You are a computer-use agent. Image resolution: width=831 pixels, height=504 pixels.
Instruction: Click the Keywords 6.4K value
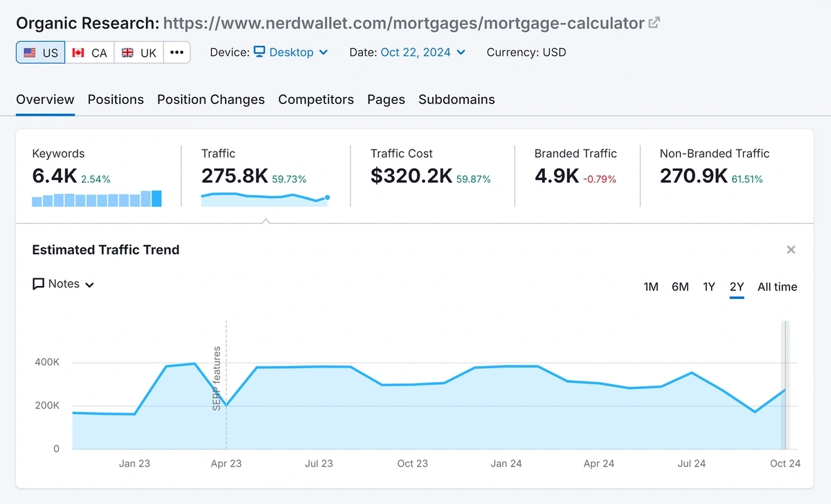(55, 176)
